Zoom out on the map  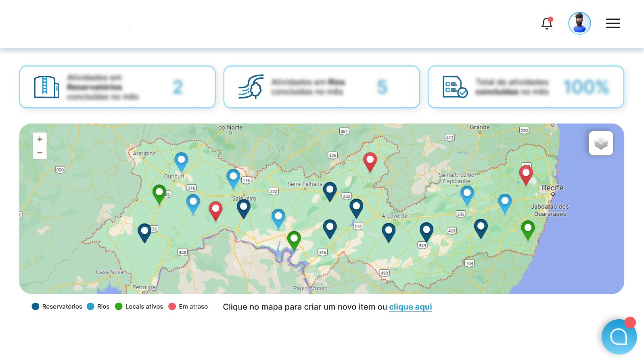pyautogui.click(x=40, y=153)
